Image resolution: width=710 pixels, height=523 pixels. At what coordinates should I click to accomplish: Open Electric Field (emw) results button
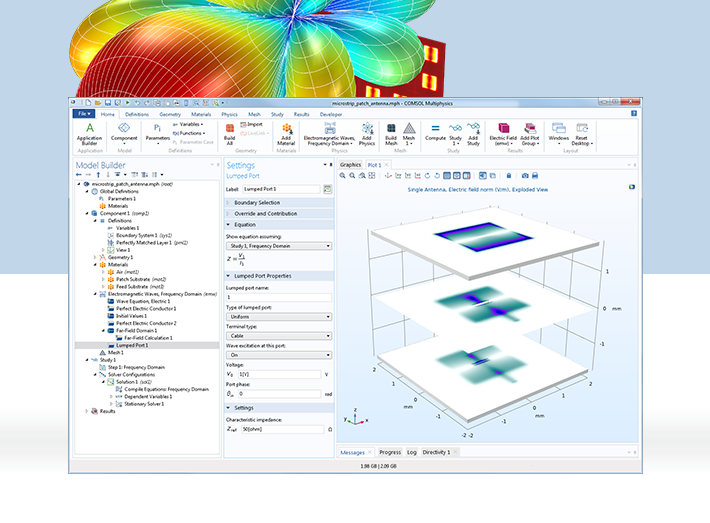(503, 134)
